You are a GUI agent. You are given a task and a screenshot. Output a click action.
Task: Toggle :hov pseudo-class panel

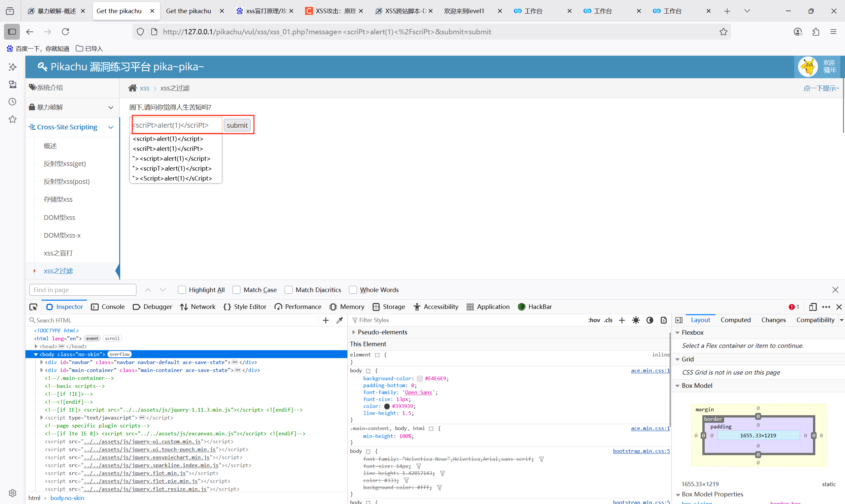coord(594,320)
